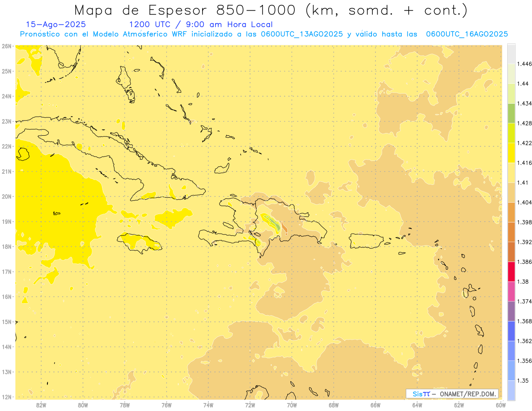
Task: Click the 16N latitude label
Action: coord(6,297)
